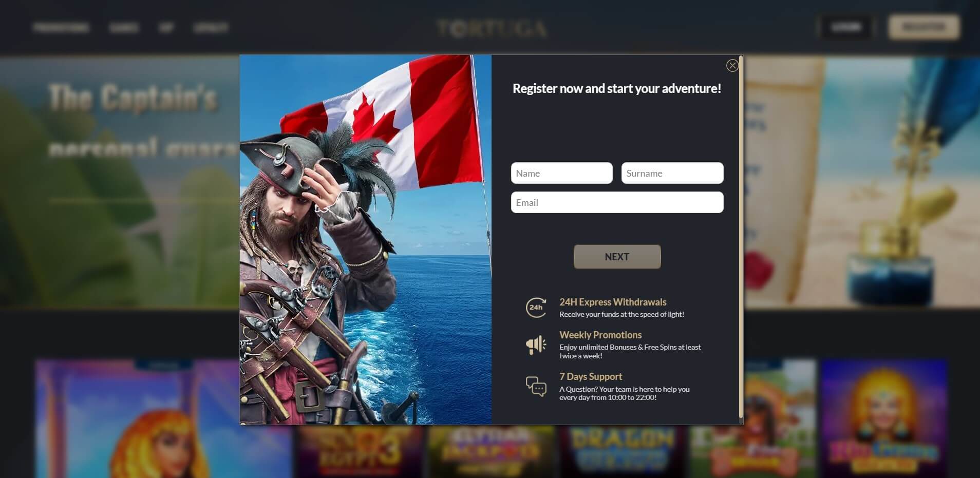Close the registration popup with the X icon
The image size is (980, 478).
point(732,65)
